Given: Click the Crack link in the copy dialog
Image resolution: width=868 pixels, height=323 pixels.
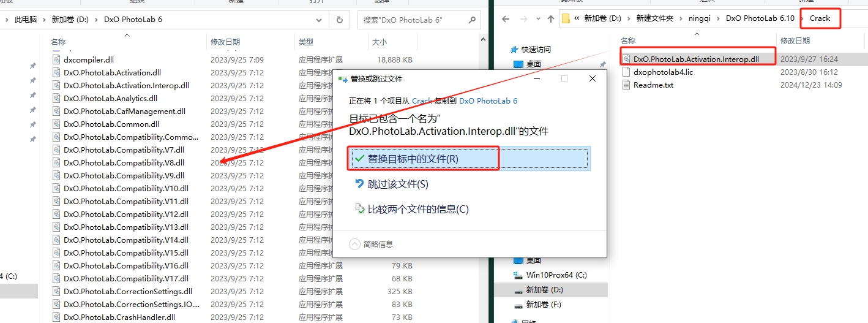Looking at the screenshot, I should pos(422,101).
